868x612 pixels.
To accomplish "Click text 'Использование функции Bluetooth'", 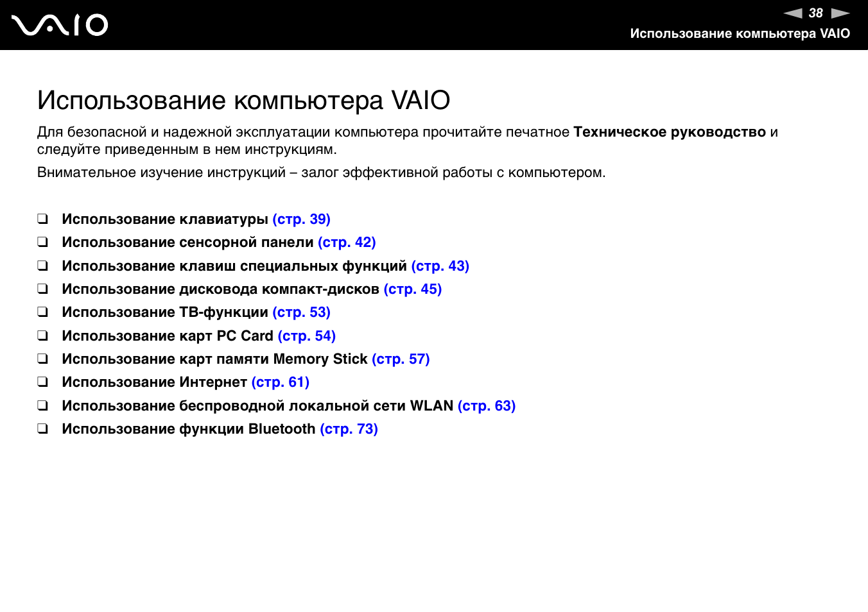I will (x=189, y=429).
